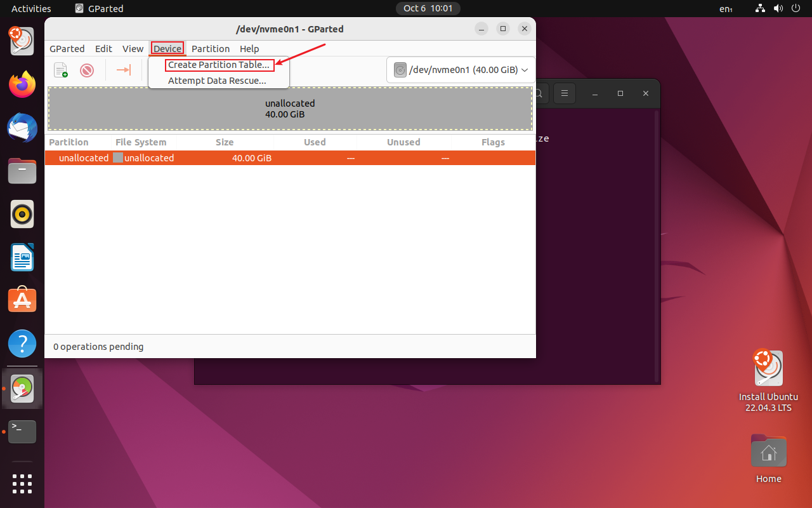812x508 pixels.
Task: Open the network indicator in the top bar
Action: click(760, 8)
